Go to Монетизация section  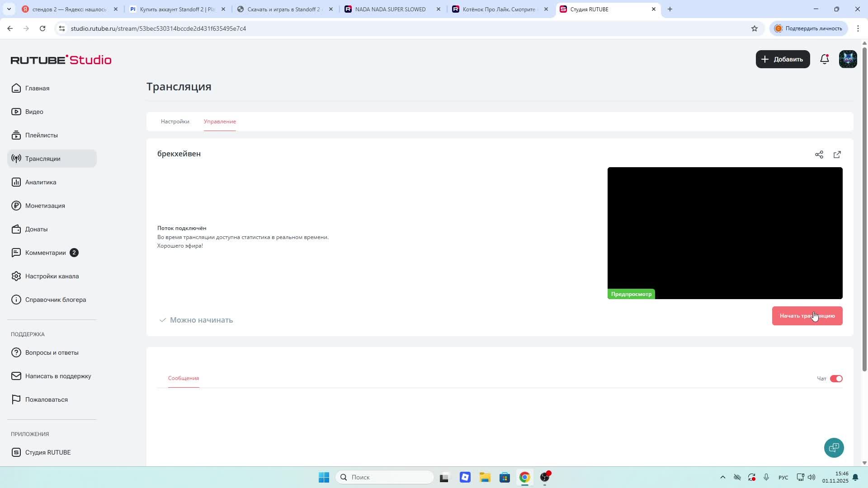pos(45,206)
